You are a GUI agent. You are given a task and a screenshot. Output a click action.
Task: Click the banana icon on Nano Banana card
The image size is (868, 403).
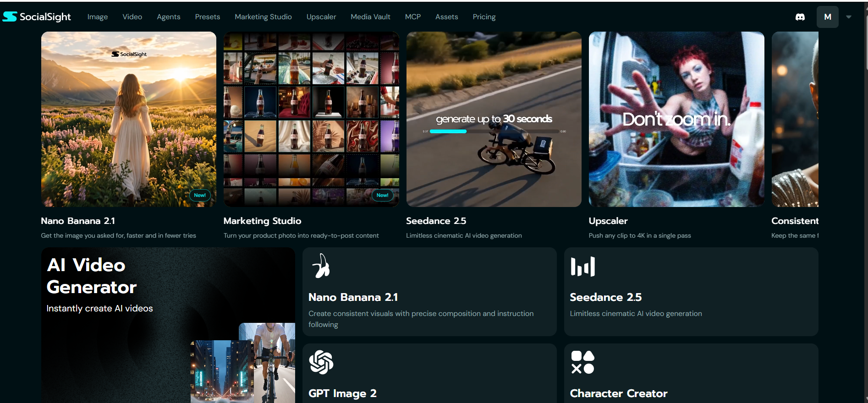point(321,266)
